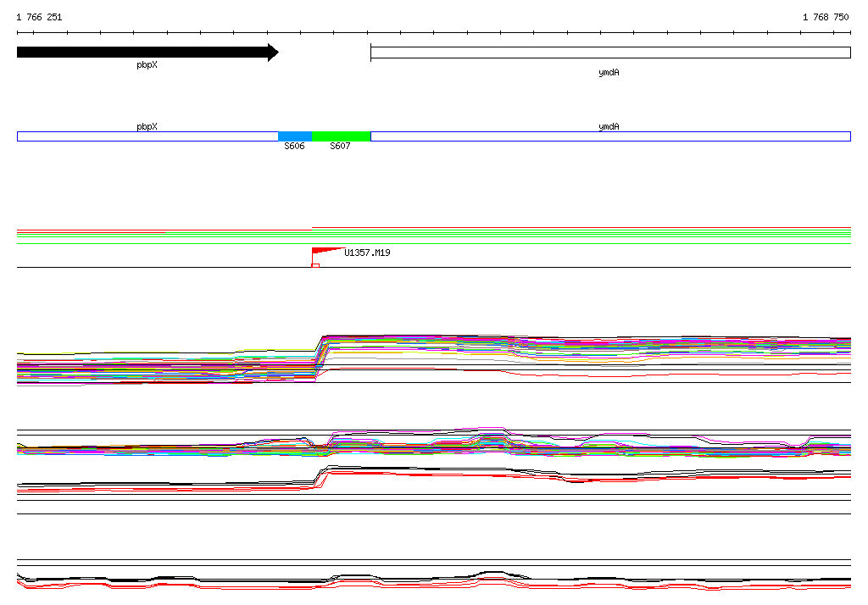The image size is (868, 605).
Task: Select the black pbpX gene arrow
Action: coord(147,53)
